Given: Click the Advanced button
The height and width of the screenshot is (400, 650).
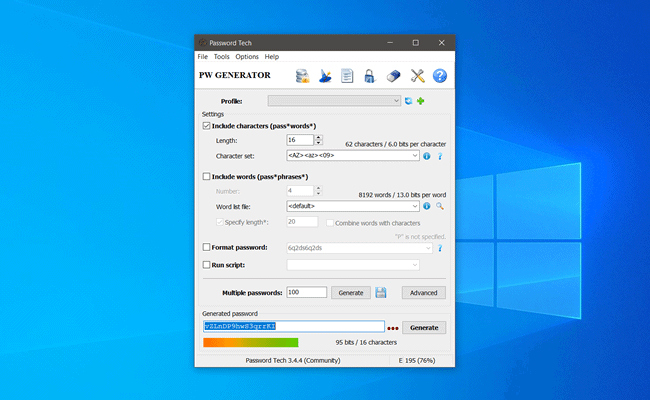Looking at the screenshot, I should coord(424,292).
